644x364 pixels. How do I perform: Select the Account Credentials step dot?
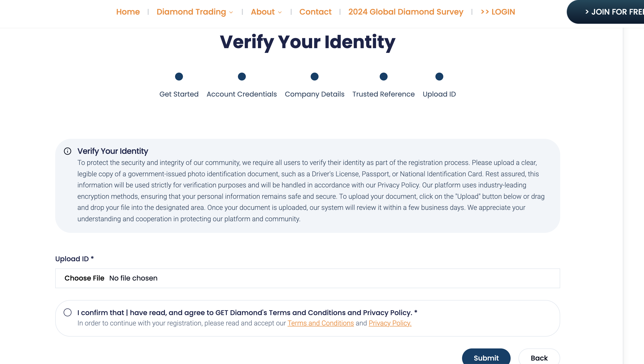pyautogui.click(x=242, y=77)
